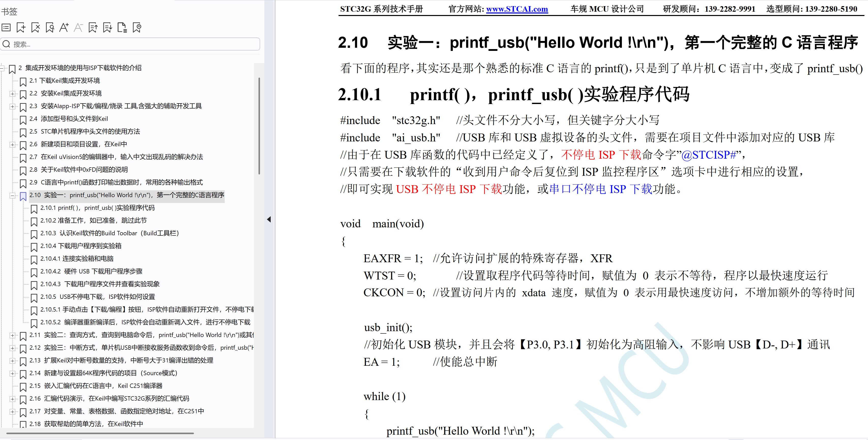The width and height of the screenshot is (868, 440).
Task: Decrease bookmark font size with A- icon
Action: pos(78,27)
